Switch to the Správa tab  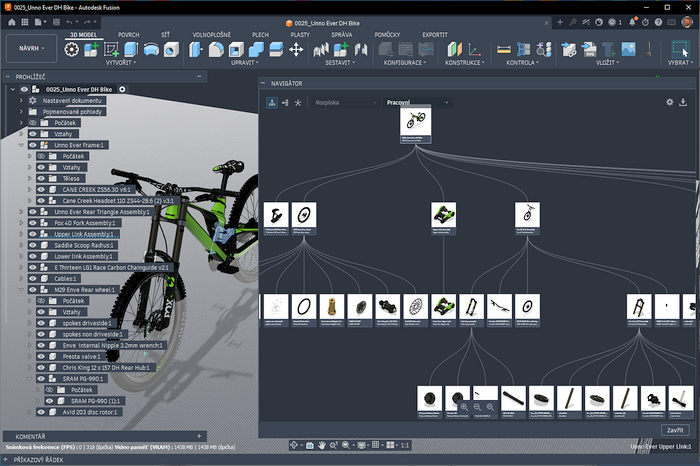342,35
